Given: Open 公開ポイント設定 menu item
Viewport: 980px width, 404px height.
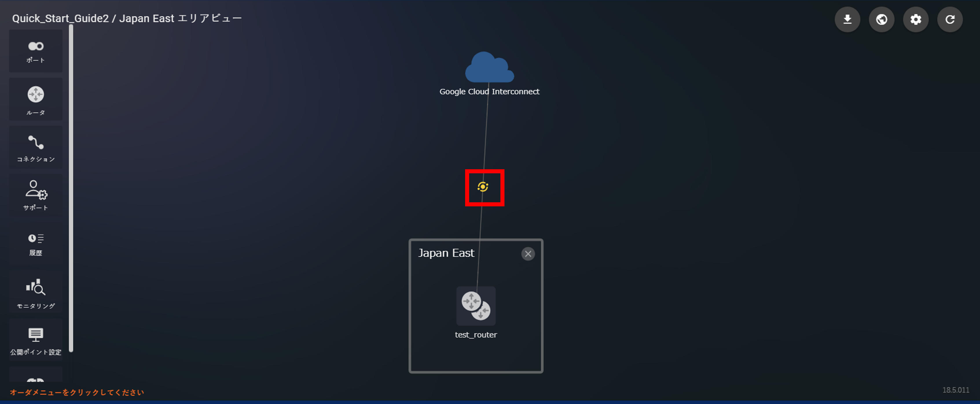Looking at the screenshot, I should tap(36, 340).
